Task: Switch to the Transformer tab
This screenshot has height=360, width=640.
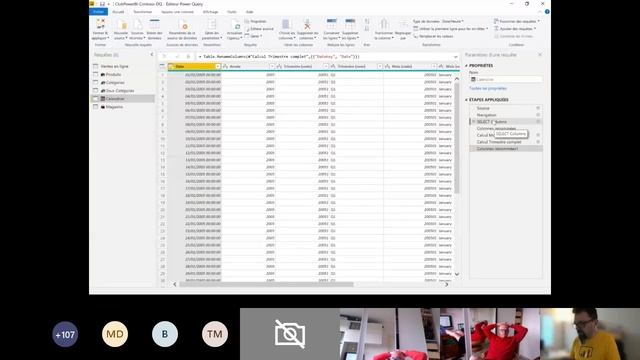Action: (x=142, y=12)
